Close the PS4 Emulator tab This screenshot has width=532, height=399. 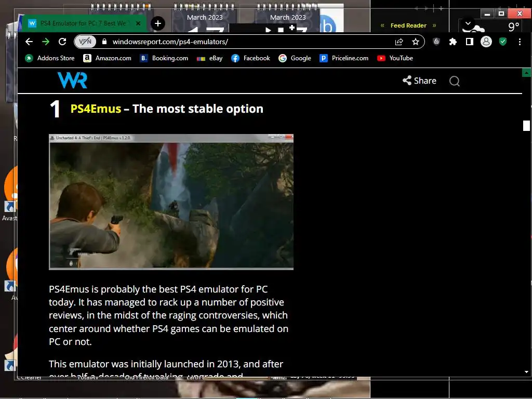click(x=138, y=23)
